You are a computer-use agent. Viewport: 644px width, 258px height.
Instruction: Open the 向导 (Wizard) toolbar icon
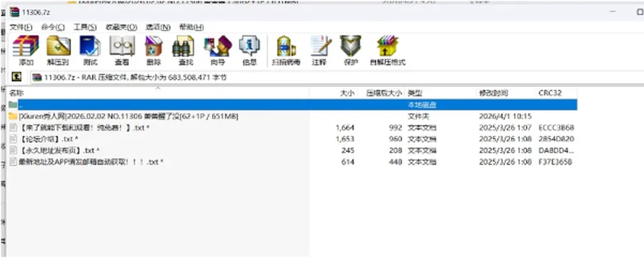coord(217,46)
